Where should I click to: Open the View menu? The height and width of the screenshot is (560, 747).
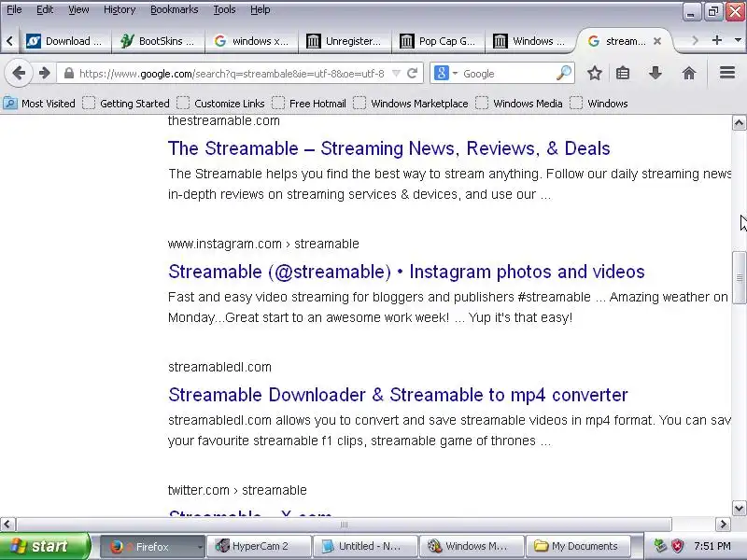click(x=78, y=9)
